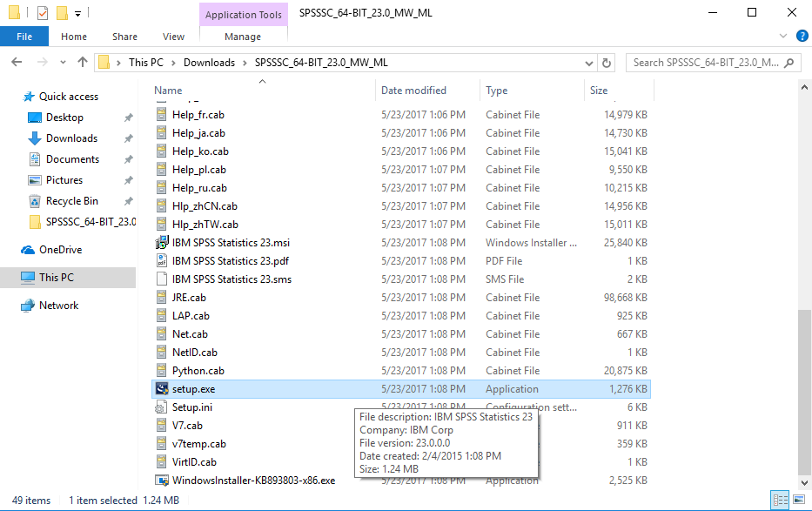The width and height of the screenshot is (812, 511).
Task: Open Desktop in Quick access
Action: pyautogui.click(x=64, y=118)
